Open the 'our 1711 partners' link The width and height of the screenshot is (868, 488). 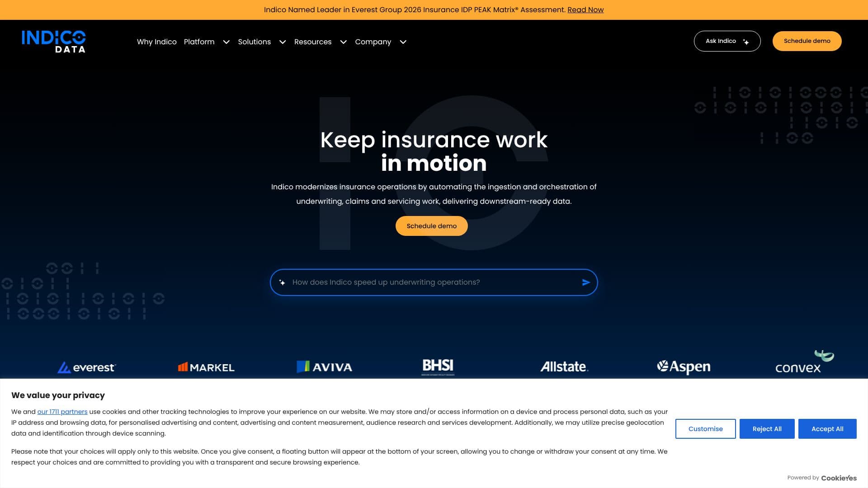62,412
